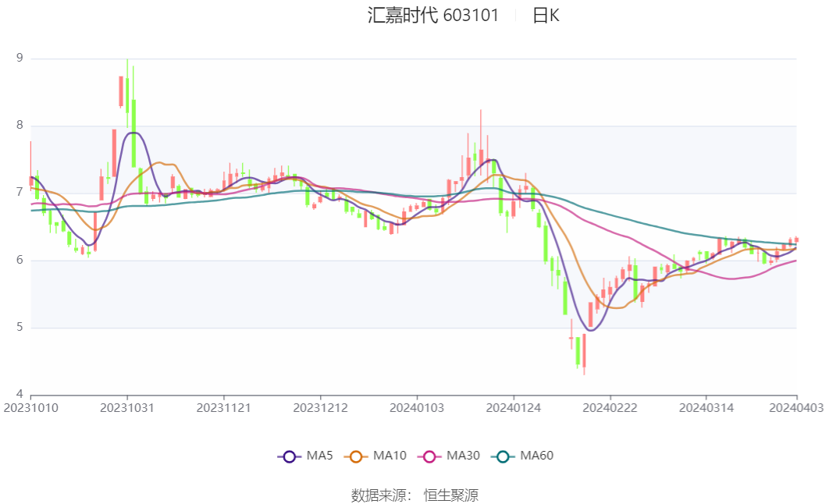Viewport: 829px width, 504px height.
Task: Click the lowest candlestick near price 4.3
Action: [584, 351]
